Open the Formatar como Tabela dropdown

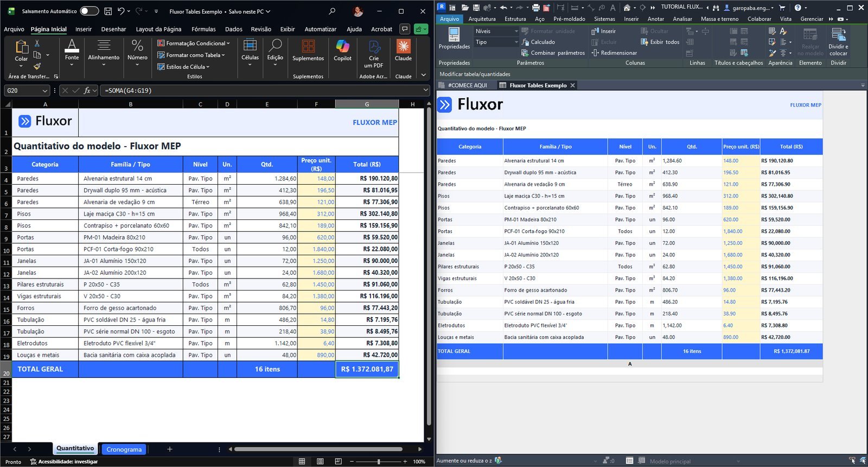pos(191,55)
